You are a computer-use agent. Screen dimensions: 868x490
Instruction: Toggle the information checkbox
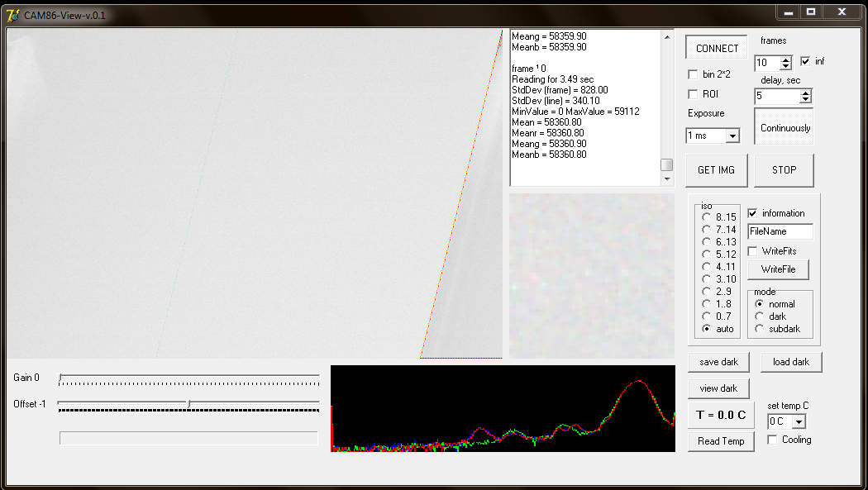pos(752,213)
